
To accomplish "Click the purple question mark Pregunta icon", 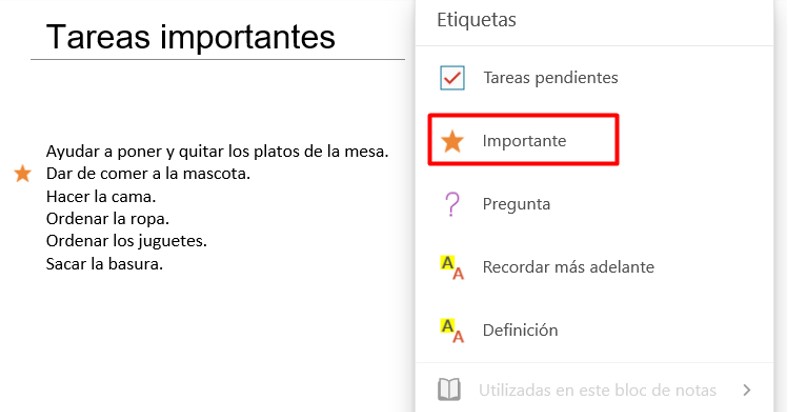I will click(452, 204).
